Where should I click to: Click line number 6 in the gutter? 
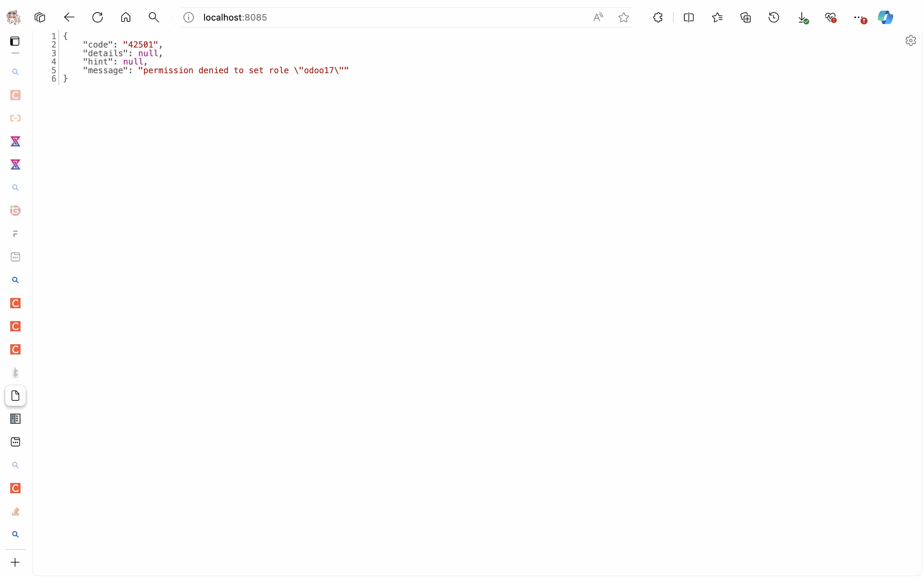click(54, 79)
